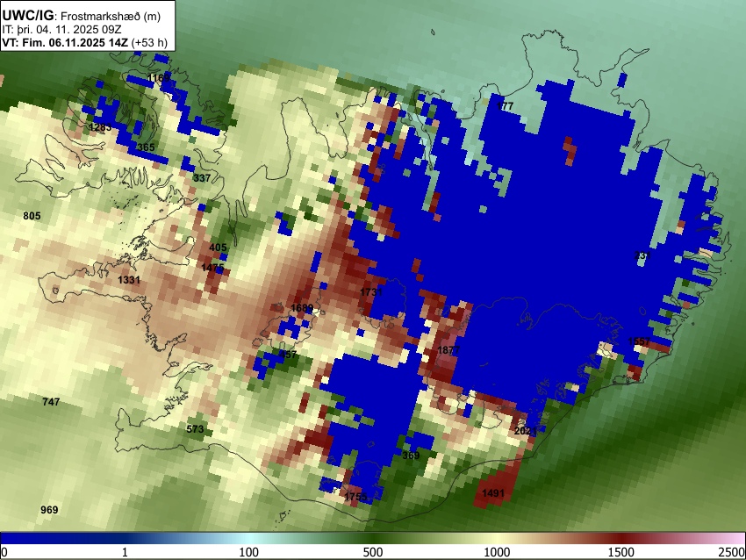The image size is (746, 560).
Task: Click the initial time 'IT: þri. 04. 11. 2025 09Z'
Action: coord(61,30)
